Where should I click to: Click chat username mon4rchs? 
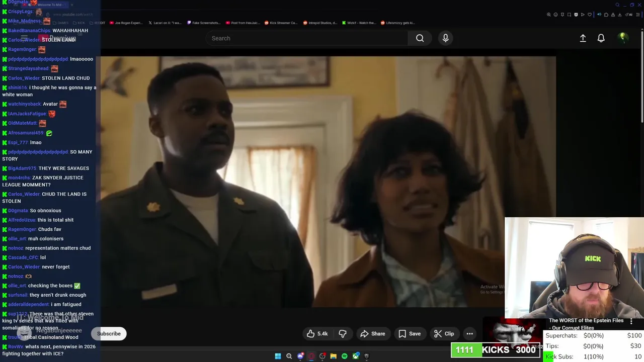coord(19,178)
